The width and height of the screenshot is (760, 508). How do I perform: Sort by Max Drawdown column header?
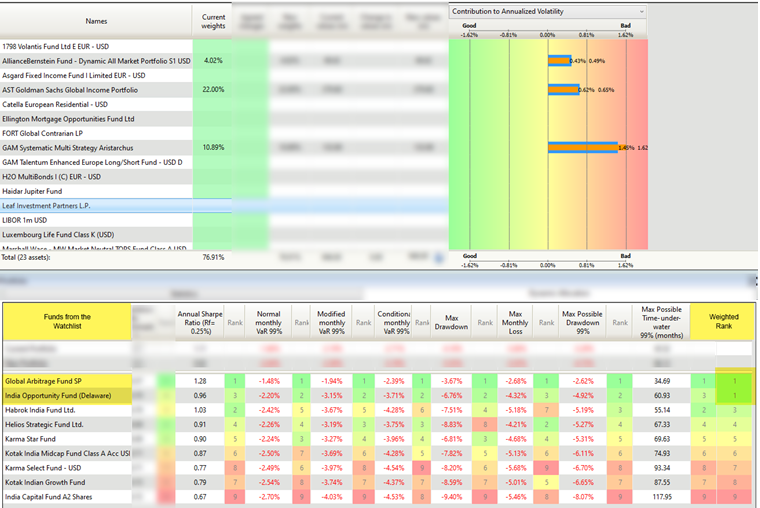451,322
